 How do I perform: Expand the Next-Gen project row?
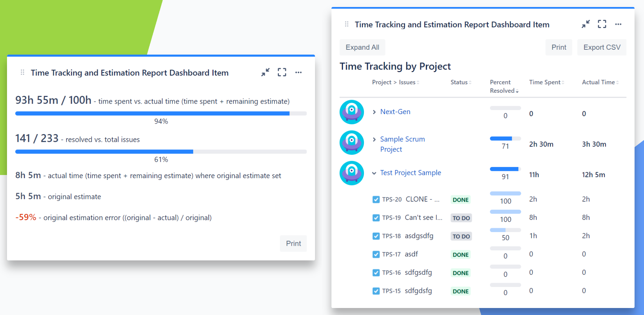pyautogui.click(x=374, y=112)
